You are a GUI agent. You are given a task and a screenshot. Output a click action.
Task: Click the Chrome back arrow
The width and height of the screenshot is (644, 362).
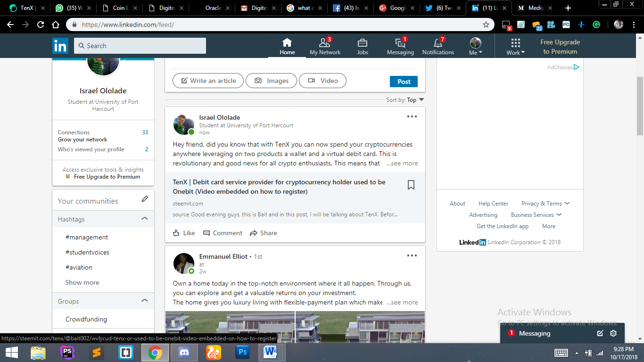point(10,25)
